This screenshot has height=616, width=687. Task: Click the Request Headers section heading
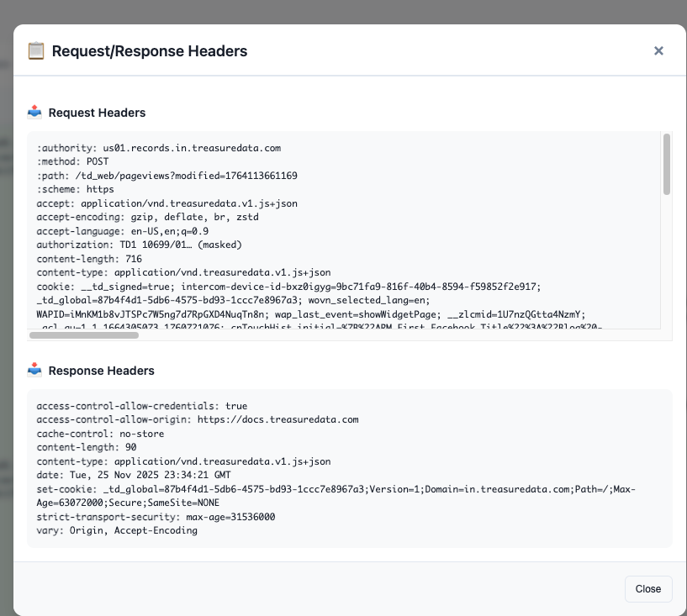(x=97, y=113)
